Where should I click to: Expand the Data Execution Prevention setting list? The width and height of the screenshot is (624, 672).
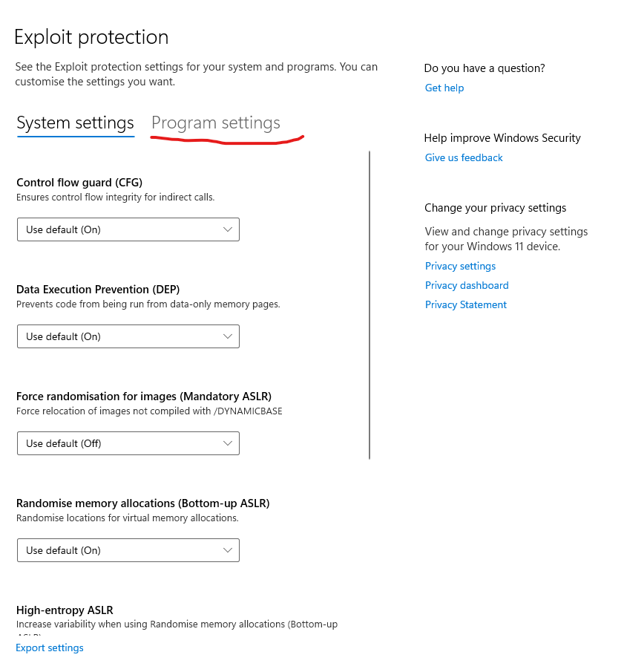point(128,336)
